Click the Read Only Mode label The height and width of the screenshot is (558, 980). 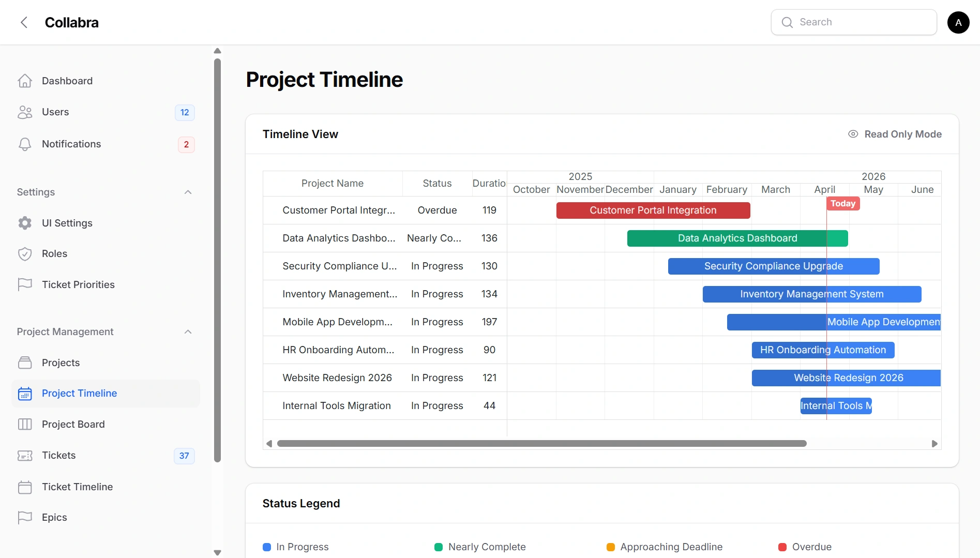903,134
